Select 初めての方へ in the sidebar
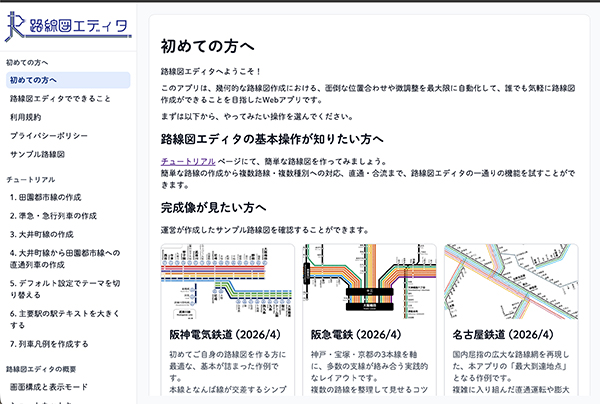600x404 pixels. (68, 80)
